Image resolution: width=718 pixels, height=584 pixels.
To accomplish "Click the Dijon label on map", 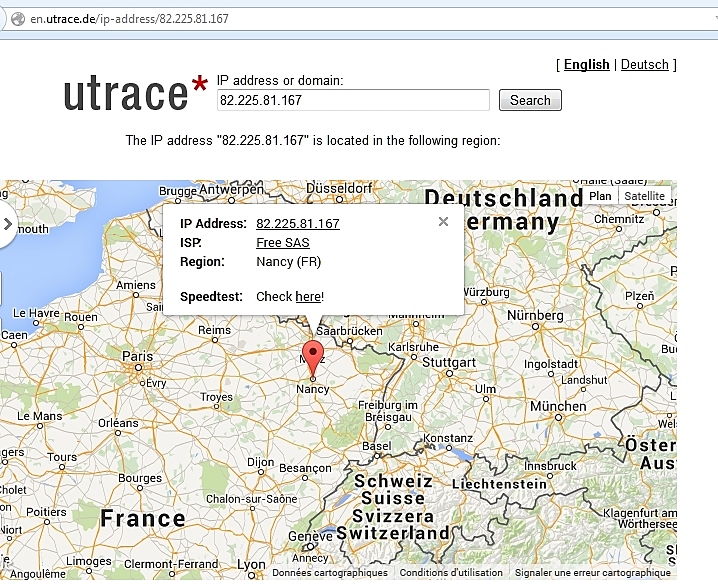I will coord(260,462).
